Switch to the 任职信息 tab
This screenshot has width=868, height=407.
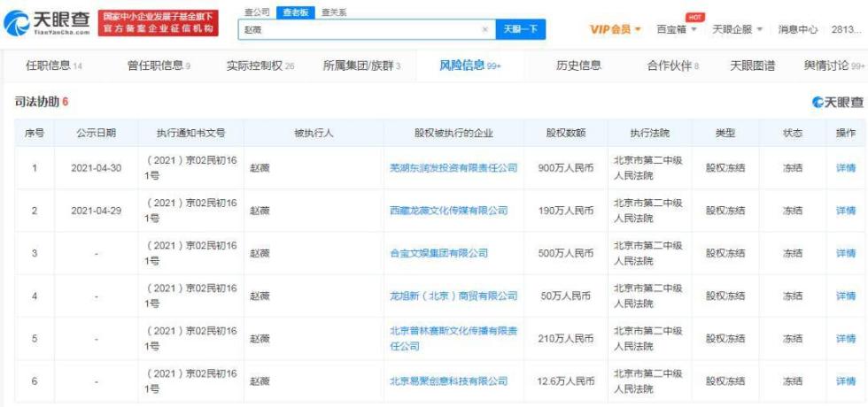coord(49,65)
